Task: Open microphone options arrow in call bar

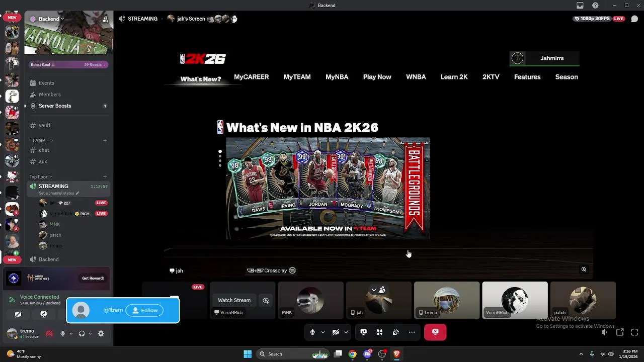Action: pos(323,332)
